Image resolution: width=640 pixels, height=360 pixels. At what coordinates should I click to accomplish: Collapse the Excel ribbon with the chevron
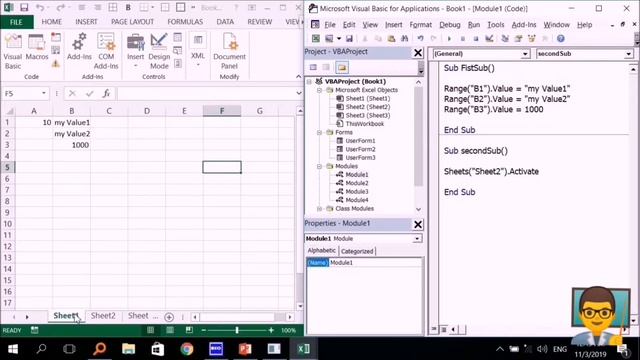[298, 77]
